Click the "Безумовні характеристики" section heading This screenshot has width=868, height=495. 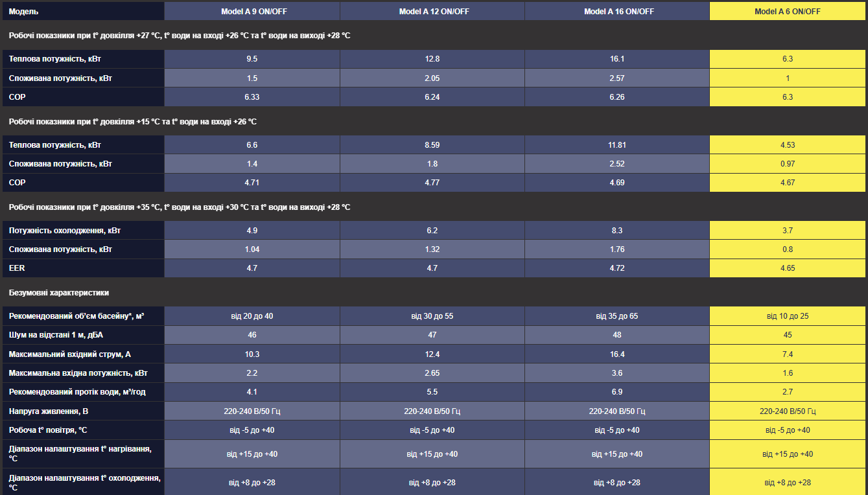click(59, 293)
